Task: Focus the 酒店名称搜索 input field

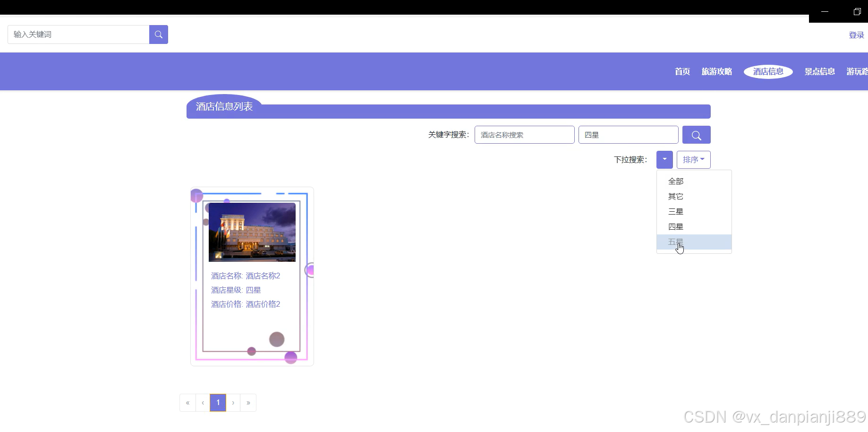Action: click(525, 135)
